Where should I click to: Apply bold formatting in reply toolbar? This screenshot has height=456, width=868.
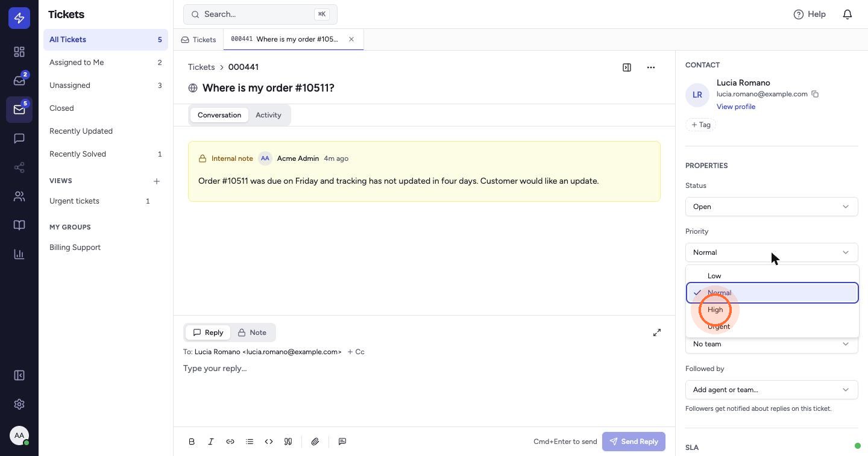pyautogui.click(x=192, y=442)
